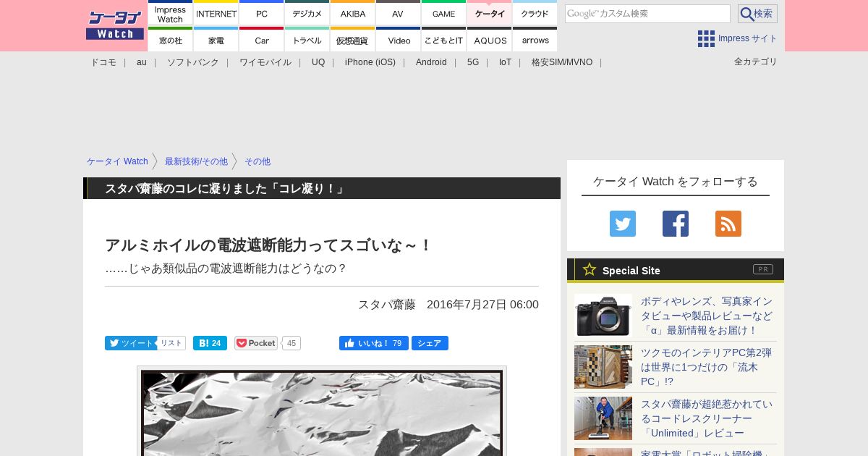The image size is (868, 456).
Task: Click the ツイート tweet button
Action: 130,343
